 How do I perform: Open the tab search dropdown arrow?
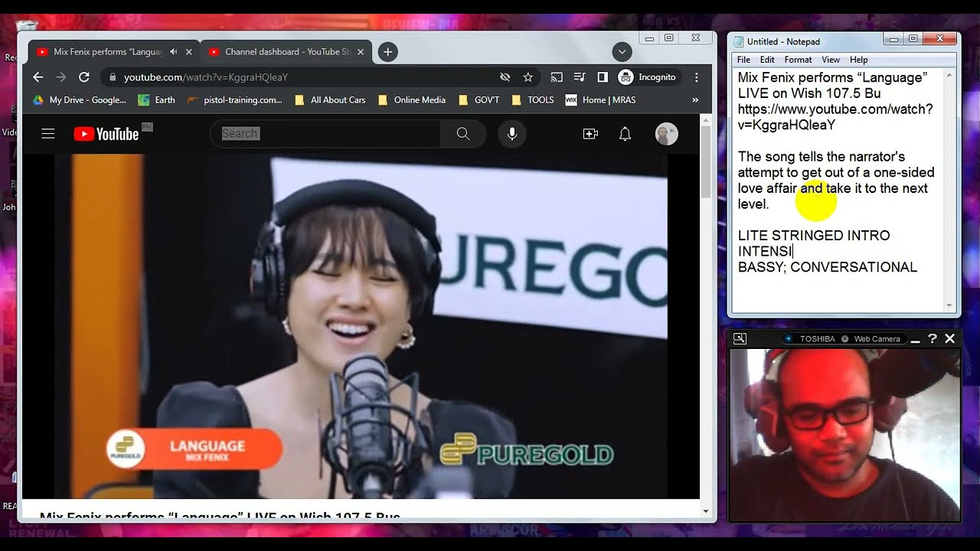tap(622, 52)
